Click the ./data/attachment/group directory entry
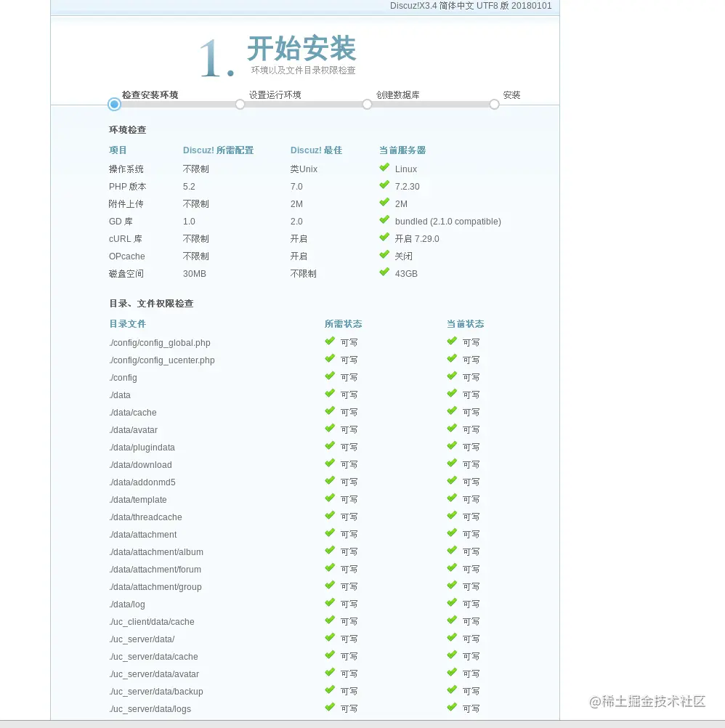Image resolution: width=725 pixels, height=728 pixels. (x=155, y=587)
